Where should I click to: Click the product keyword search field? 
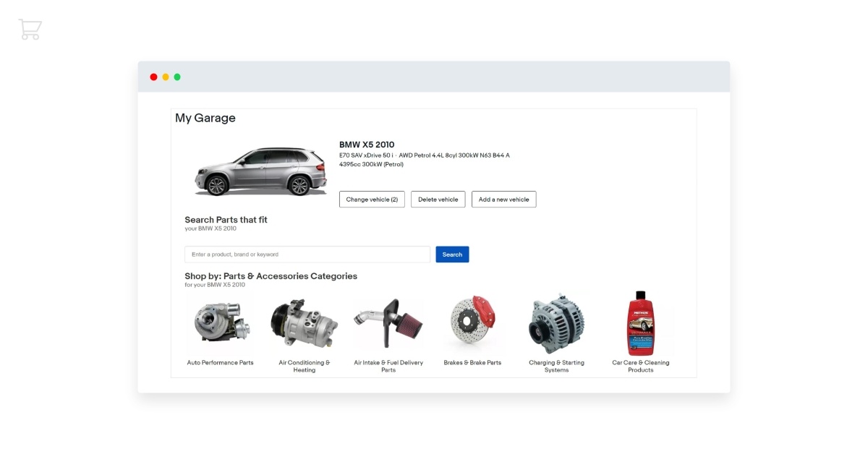pos(307,254)
